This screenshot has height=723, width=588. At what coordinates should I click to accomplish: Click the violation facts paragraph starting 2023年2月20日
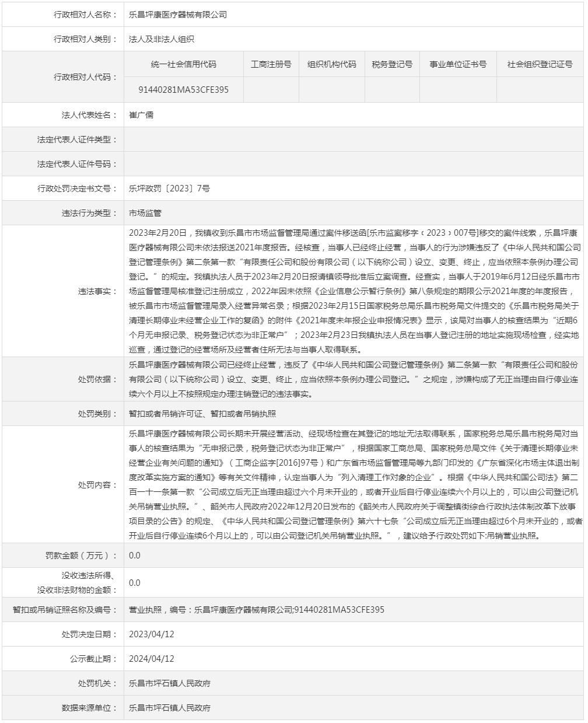click(355, 291)
